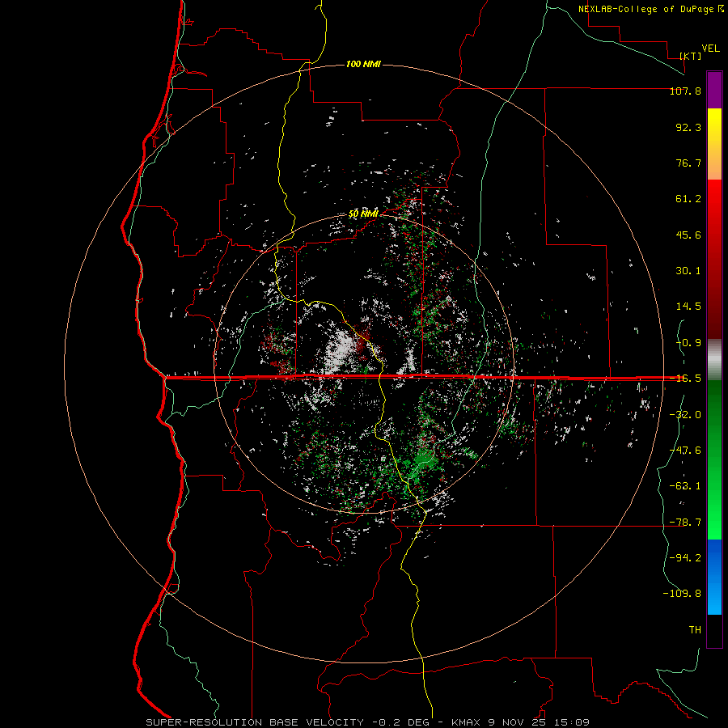Click the -63.1 legend value
Image resolution: width=728 pixels, height=728 pixels.
pyautogui.click(x=685, y=486)
